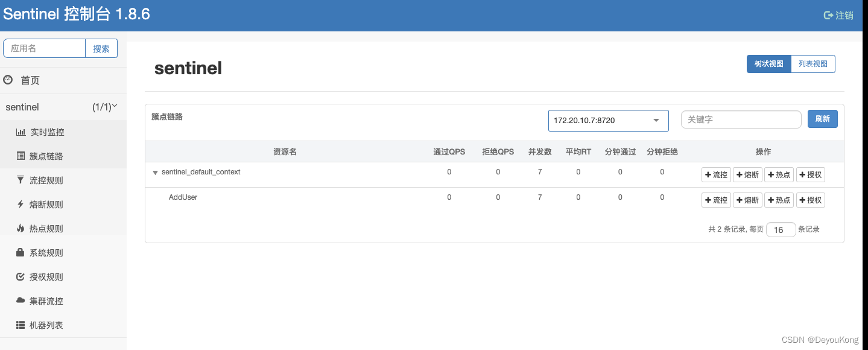868x350 pixels.
Task: Click the AddUser resource name
Action: pos(183,197)
